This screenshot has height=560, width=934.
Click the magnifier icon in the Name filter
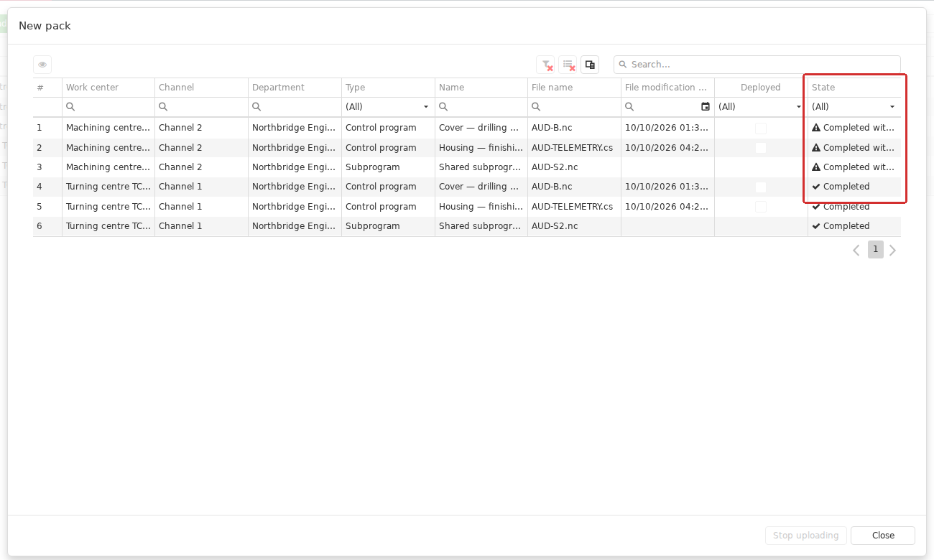click(443, 107)
